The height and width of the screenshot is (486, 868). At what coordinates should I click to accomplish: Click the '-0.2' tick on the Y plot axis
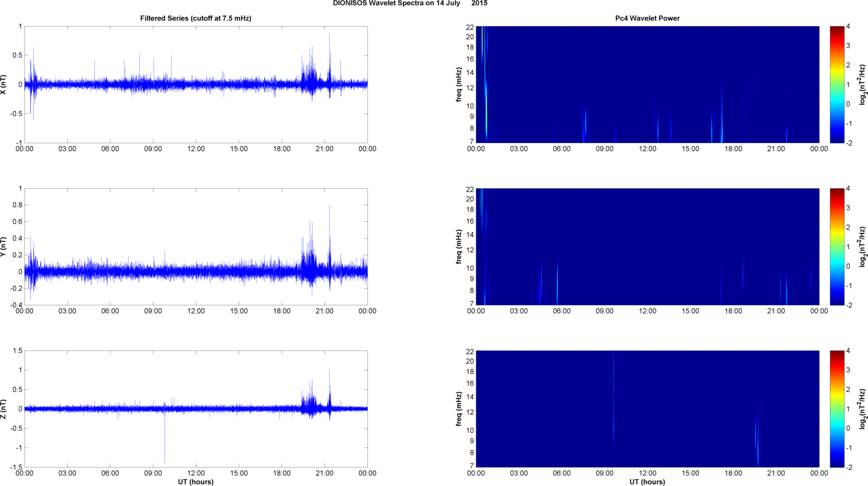(17, 289)
